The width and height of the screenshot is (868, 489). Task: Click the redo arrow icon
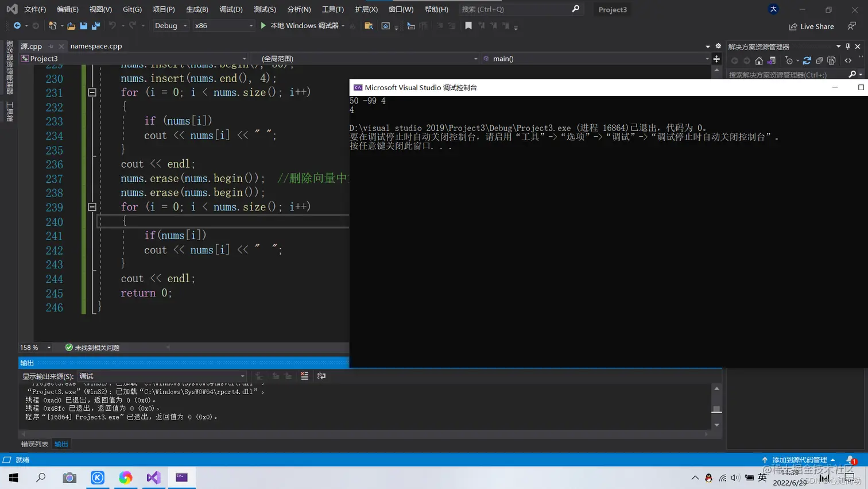[133, 26]
